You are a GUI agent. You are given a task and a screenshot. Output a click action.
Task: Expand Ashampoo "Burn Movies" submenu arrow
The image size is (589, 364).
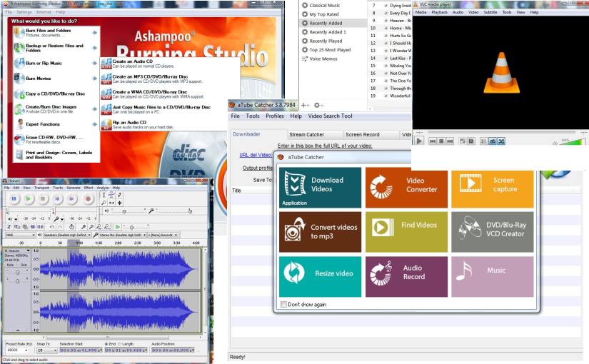pyautogui.click(x=95, y=79)
